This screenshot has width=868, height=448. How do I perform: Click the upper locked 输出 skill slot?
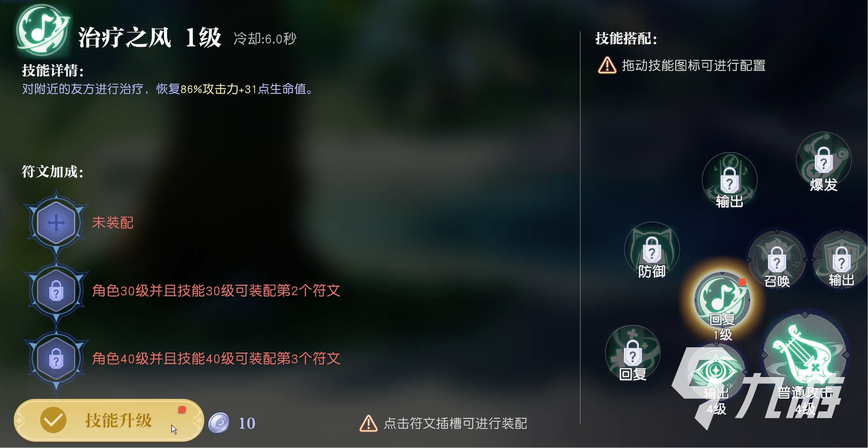tap(730, 180)
